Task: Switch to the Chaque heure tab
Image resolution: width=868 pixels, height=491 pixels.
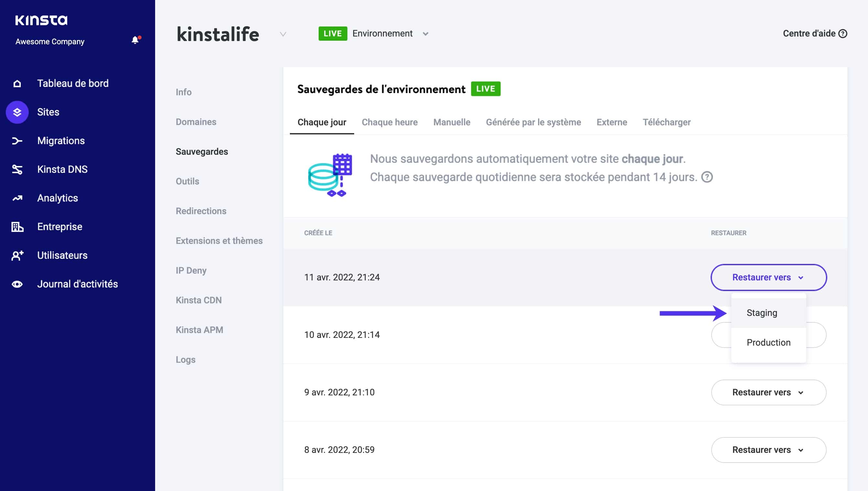Action: point(390,122)
